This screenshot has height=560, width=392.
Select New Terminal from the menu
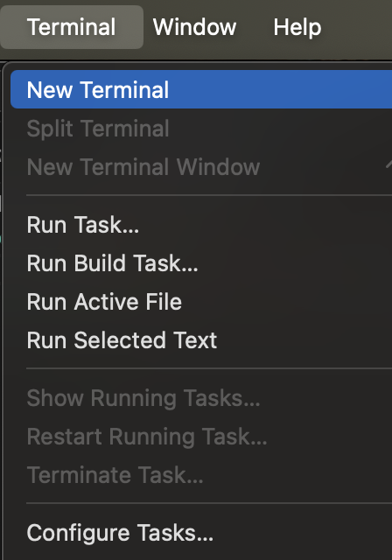[x=201, y=89]
